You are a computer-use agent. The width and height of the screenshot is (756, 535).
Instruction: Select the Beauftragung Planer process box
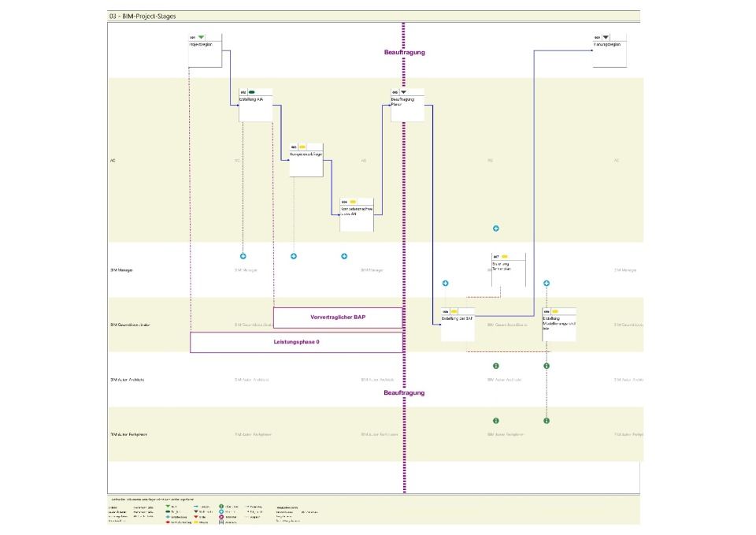(407, 105)
